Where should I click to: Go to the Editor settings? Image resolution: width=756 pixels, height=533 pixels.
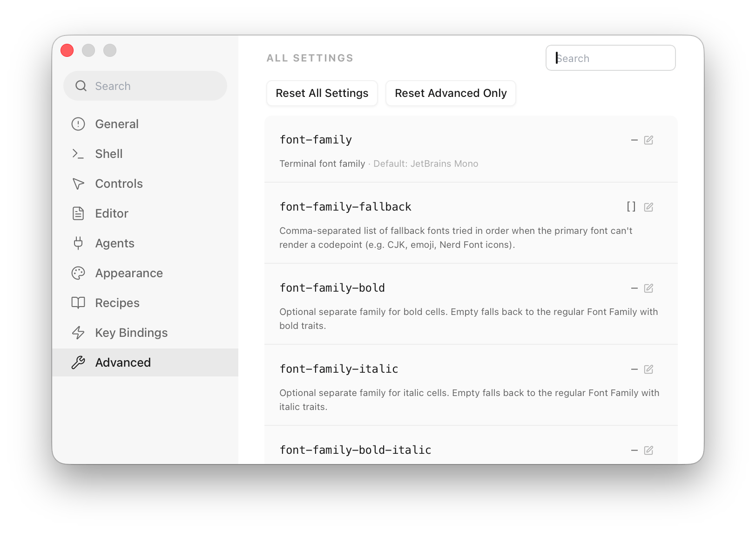point(145,213)
